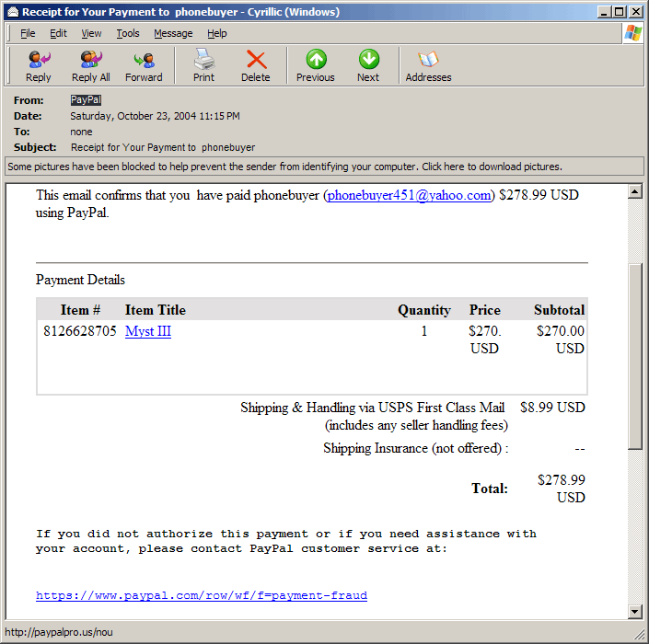649x644 pixels.
Task: Click the phonebuyer451@yahoo.com email link
Action: (x=410, y=195)
